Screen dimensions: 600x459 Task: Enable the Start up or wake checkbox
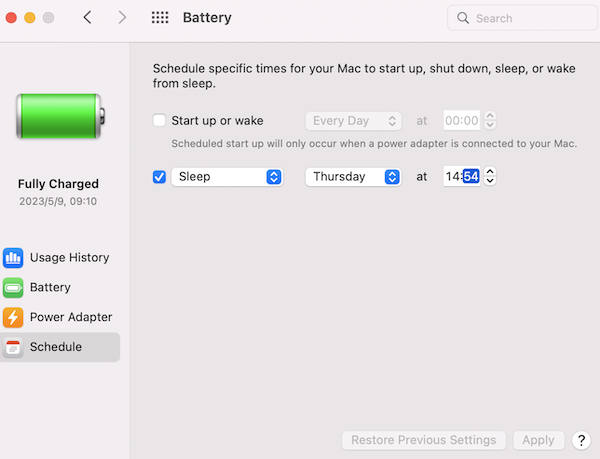pyautogui.click(x=159, y=121)
